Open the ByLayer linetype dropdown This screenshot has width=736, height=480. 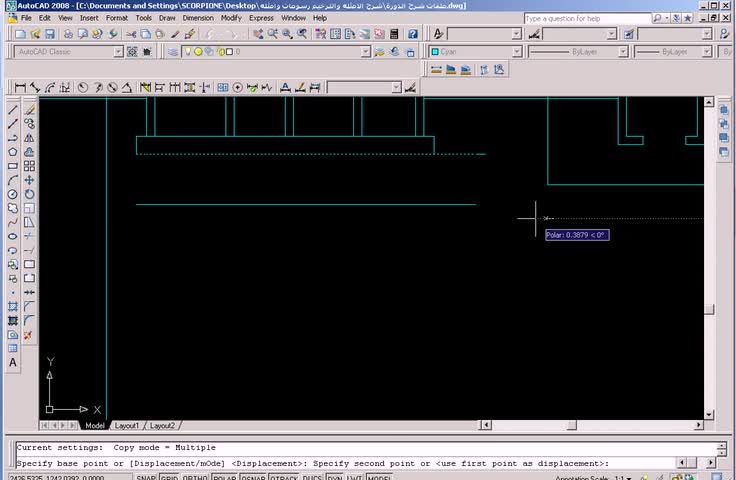point(622,51)
